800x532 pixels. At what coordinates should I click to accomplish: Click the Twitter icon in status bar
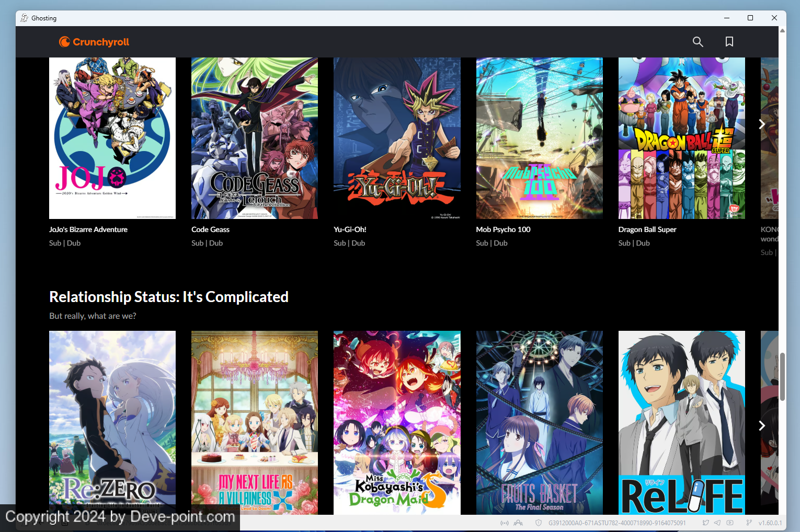706,523
